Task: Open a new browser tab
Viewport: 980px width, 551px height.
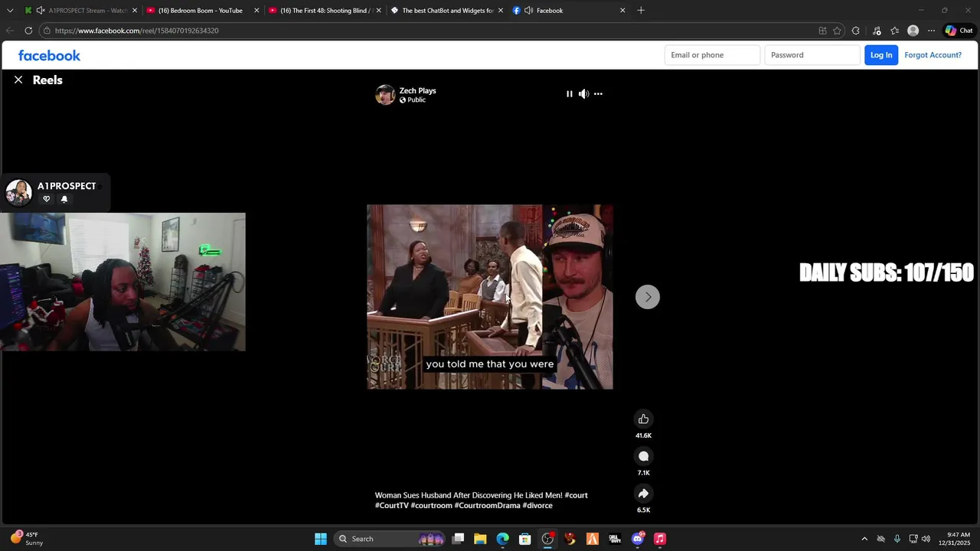Action: click(x=641, y=11)
